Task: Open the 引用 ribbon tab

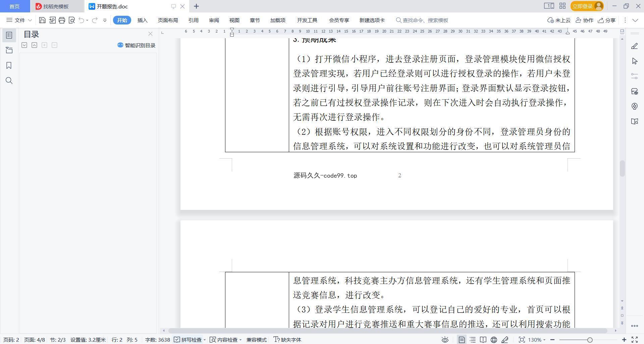Action: click(193, 20)
